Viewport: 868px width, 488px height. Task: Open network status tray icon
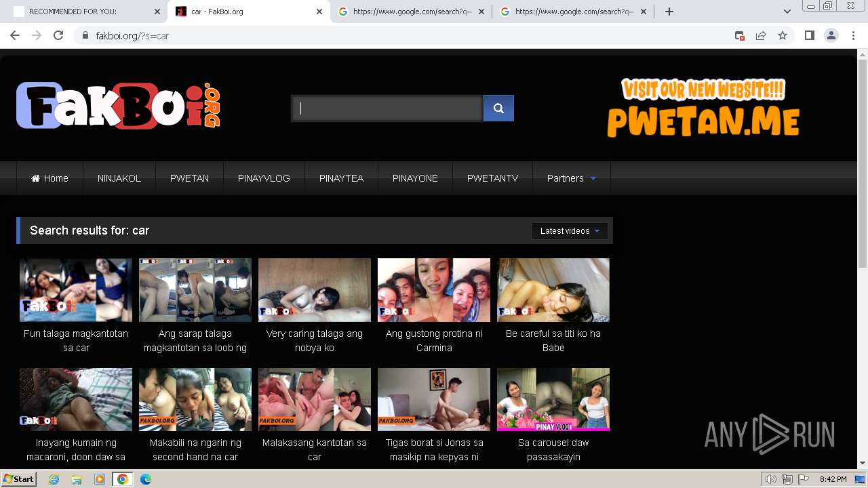coord(787,479)
